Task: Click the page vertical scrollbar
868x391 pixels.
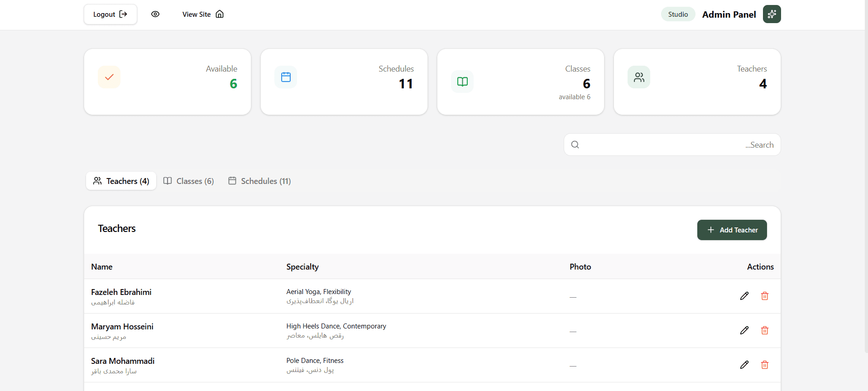Action: pos(866,177)
